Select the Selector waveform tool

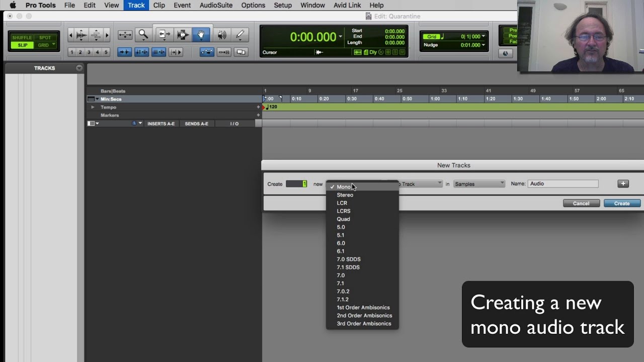(182, 35)
